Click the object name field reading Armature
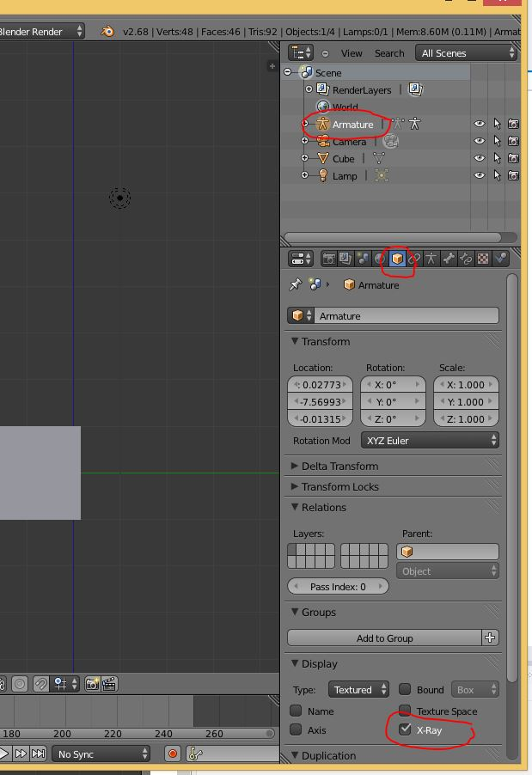The image size is (532, 775). pyautogui.click(x=407, y=315)
